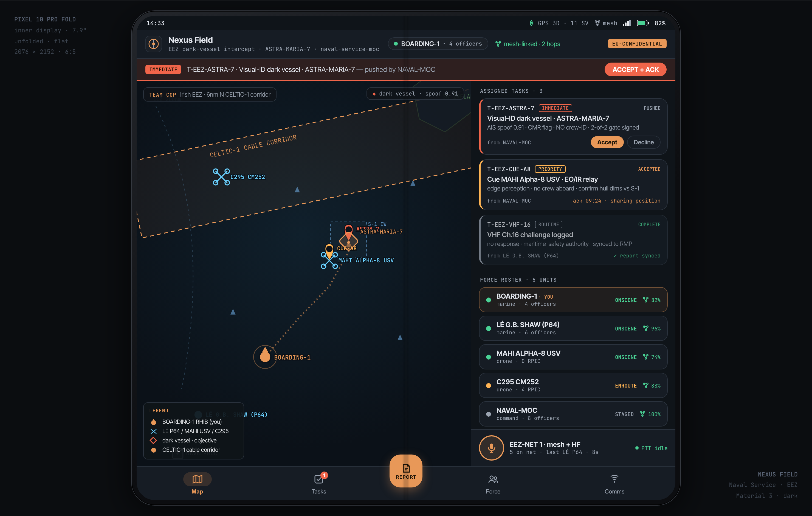Click the ASSIGNED TASKS · 3 heading

tap(511, 91)
